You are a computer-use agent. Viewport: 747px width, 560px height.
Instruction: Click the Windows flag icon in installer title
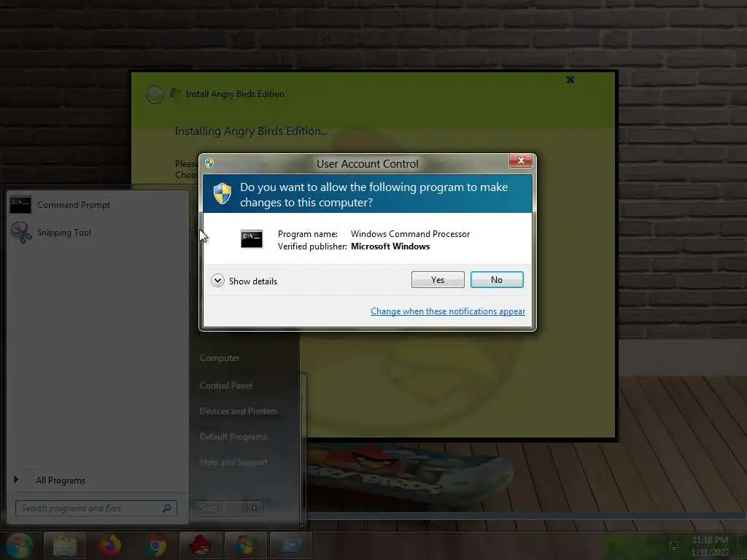coord(175,93)
